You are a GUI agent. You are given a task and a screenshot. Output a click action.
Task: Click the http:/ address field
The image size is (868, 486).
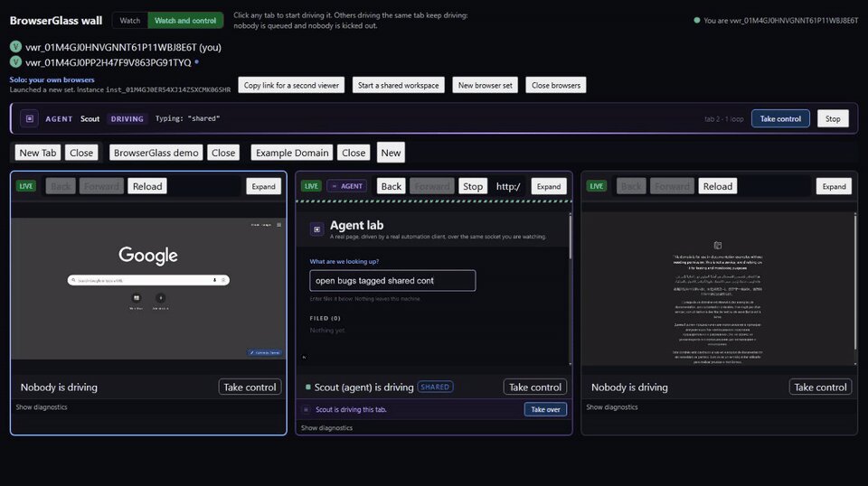[508, 186]
